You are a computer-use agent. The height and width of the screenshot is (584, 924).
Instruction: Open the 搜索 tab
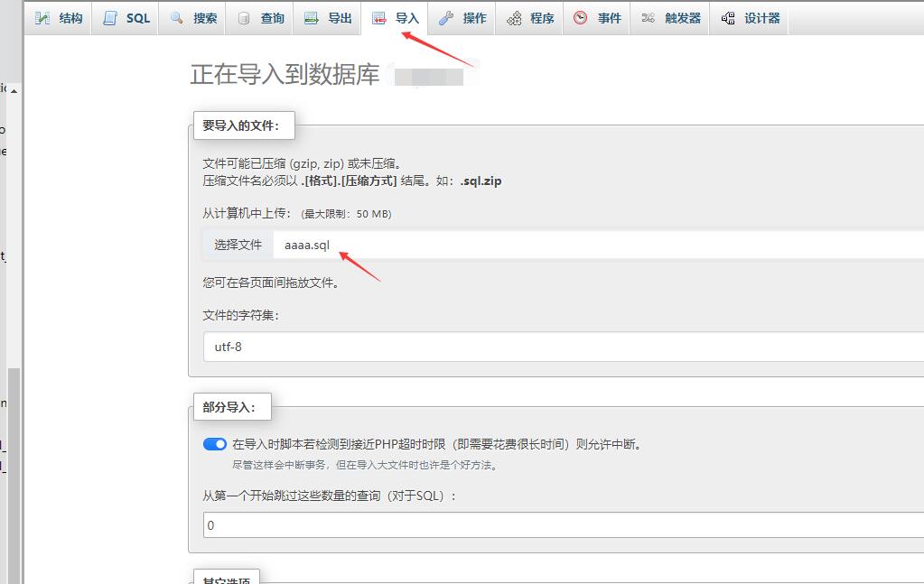192,18
